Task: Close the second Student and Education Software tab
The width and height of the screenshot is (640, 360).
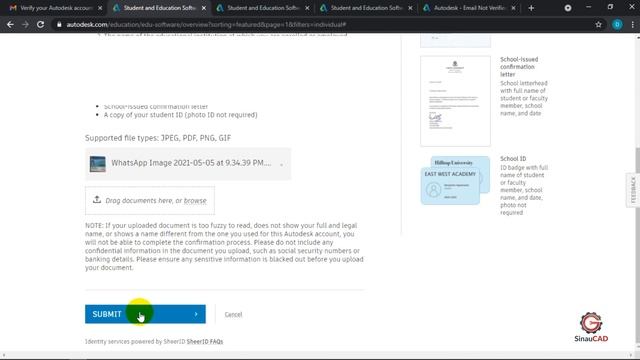Action: [x=307, y=8]
